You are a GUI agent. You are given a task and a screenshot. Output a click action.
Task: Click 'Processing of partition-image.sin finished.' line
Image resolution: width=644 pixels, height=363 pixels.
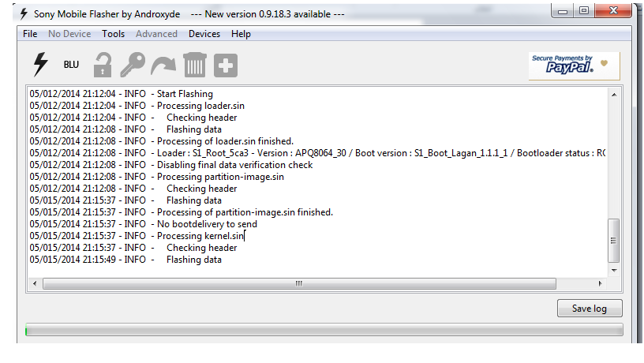coord(182,212)
